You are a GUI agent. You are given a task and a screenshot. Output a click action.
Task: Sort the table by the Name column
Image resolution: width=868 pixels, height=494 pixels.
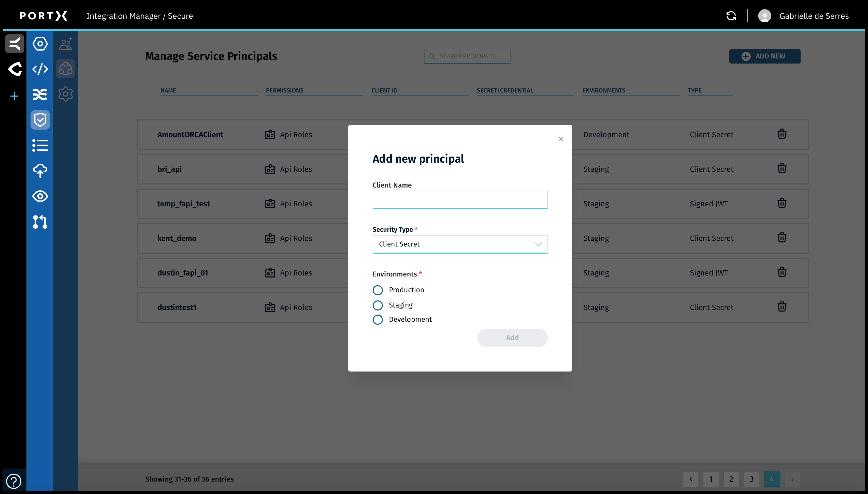(168, 90)
